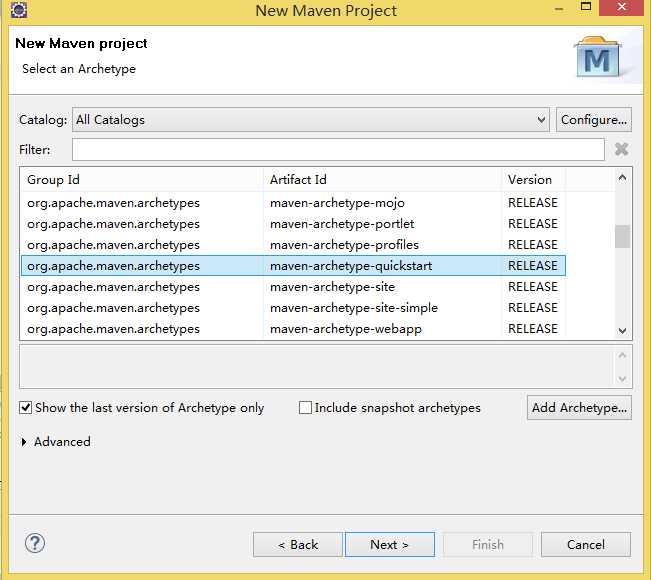Image resolution: width=651 pixels, height=580 pixels.
Task: Click archetype list scroll down arrow
Action: [x=622, y=330]
